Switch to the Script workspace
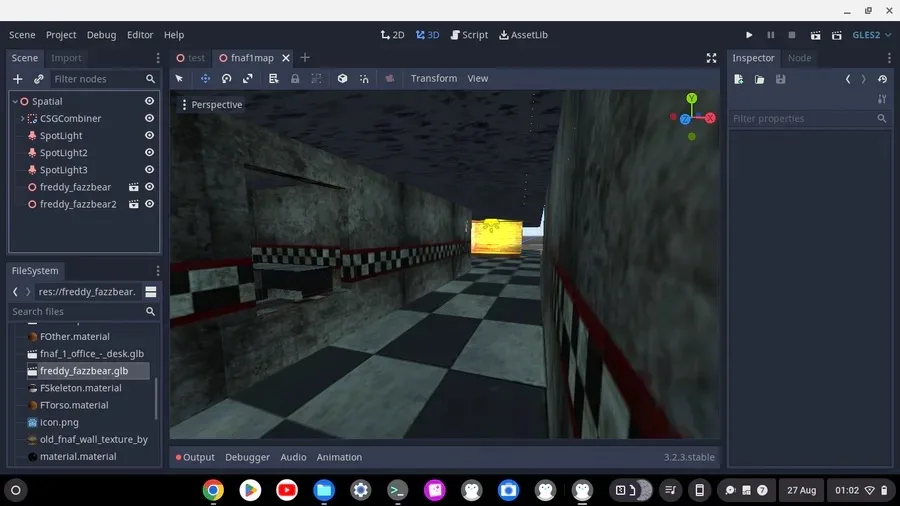The width and height of the screenshot is (900, 506). 470,35
